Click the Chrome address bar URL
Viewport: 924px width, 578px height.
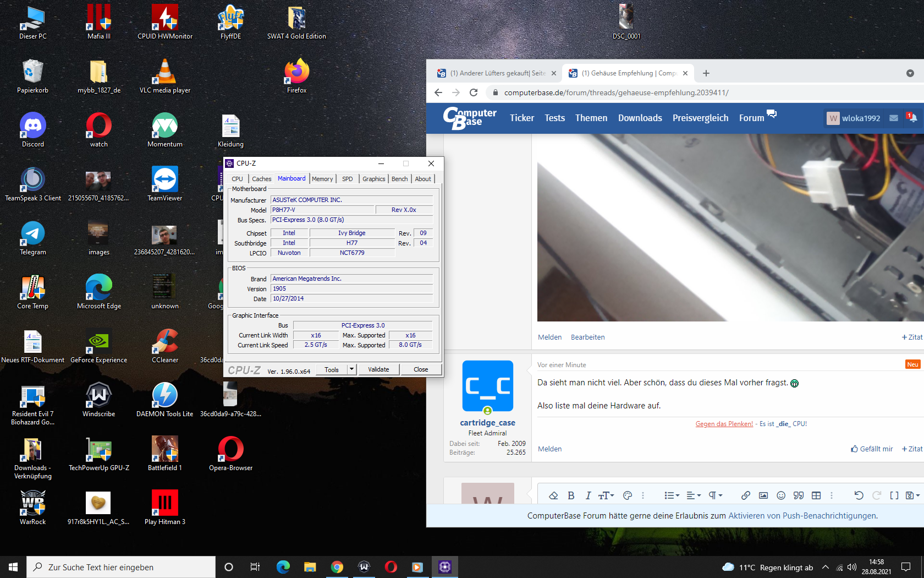(616, 92)
